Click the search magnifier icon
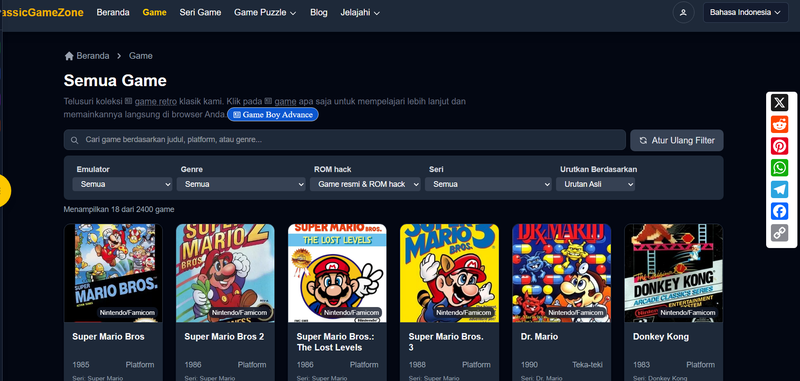The width and height of the screenshot is (800, 381). (74, 140)
